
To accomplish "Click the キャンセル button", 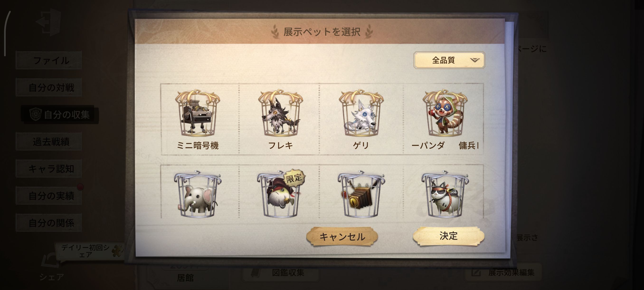I will click(x=342, y=237).
